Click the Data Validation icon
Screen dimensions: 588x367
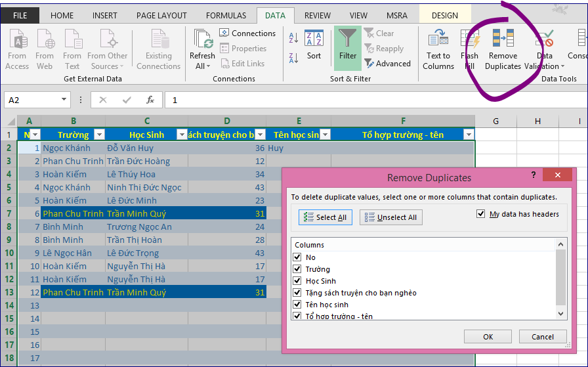545,38
